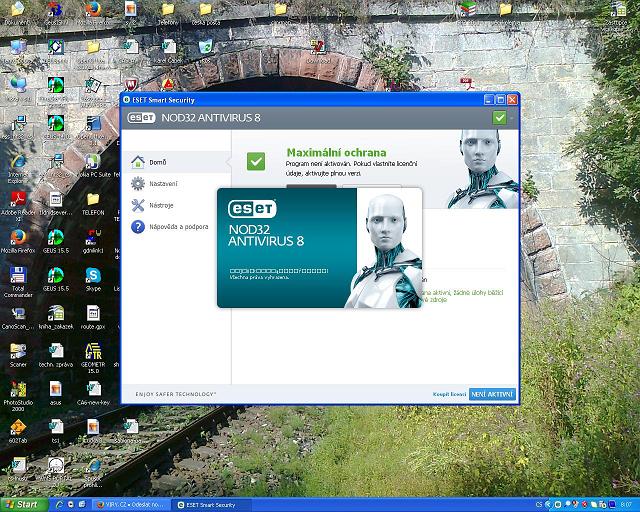Open kniha_zakazek desktop shortcut
Image resolution: width=640 pixels, height=512 pixels.
click(56, 318)
